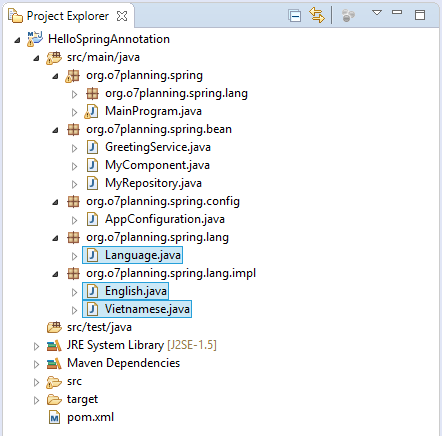Click the Vietnamese.java file icon
This screenshot has height=436, width=442.
coord(92,309)
